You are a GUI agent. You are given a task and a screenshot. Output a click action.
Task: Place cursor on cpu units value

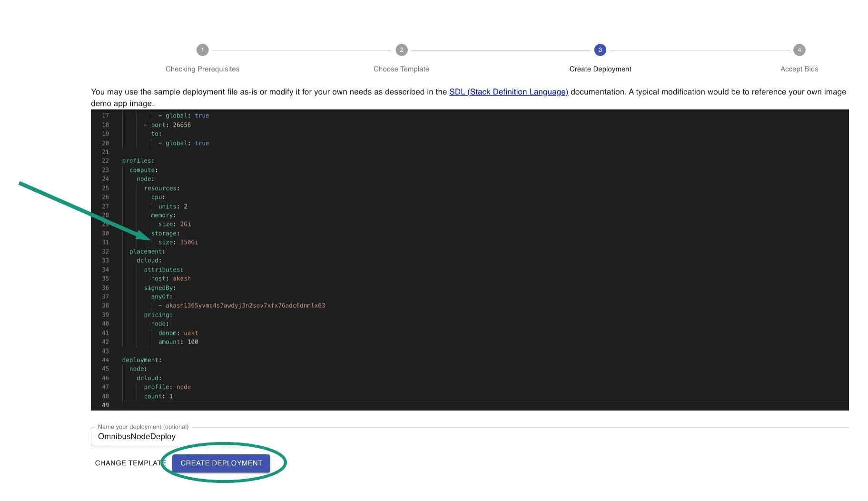186,206
